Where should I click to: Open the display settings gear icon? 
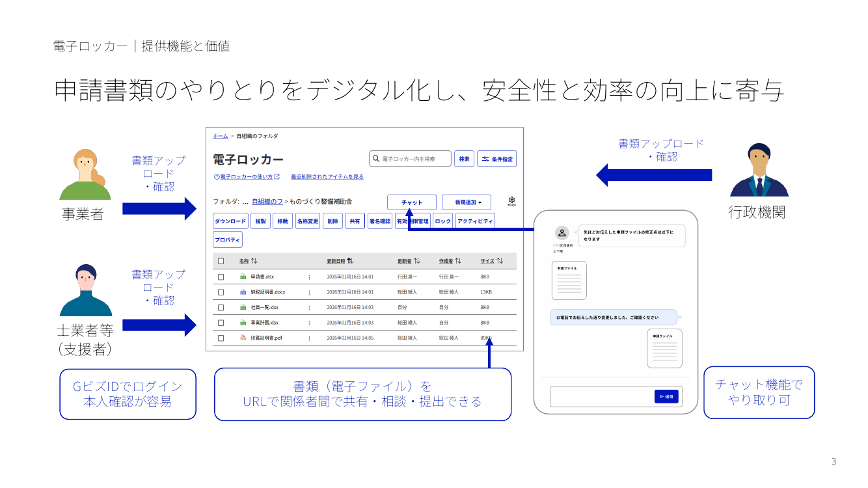(x=512, y=201)
